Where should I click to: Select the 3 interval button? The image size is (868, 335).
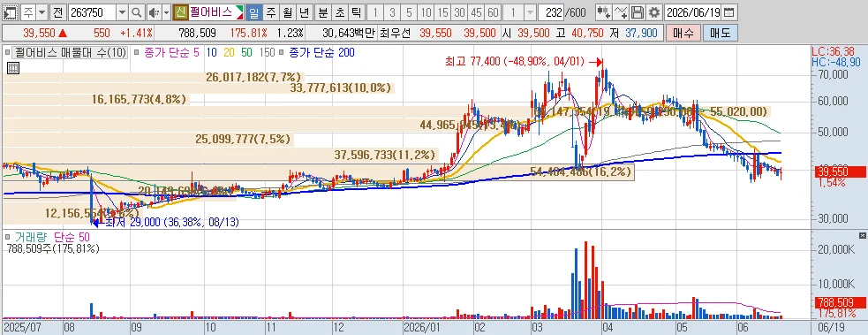[392, 11]
